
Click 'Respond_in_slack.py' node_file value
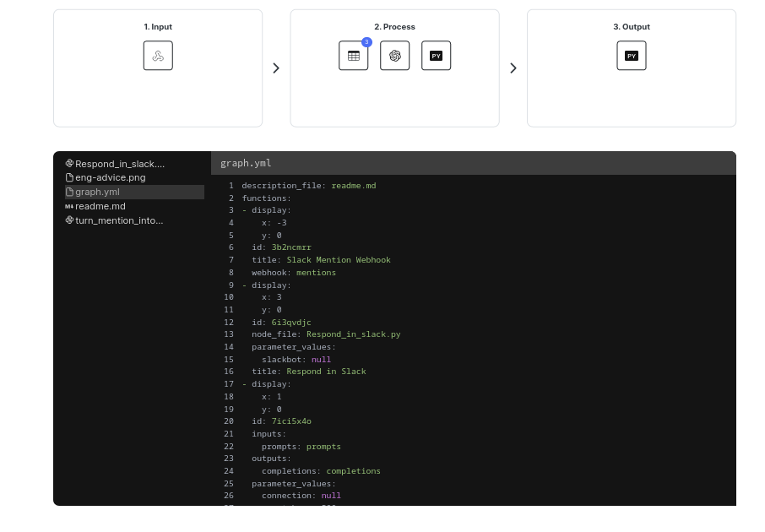353,334
